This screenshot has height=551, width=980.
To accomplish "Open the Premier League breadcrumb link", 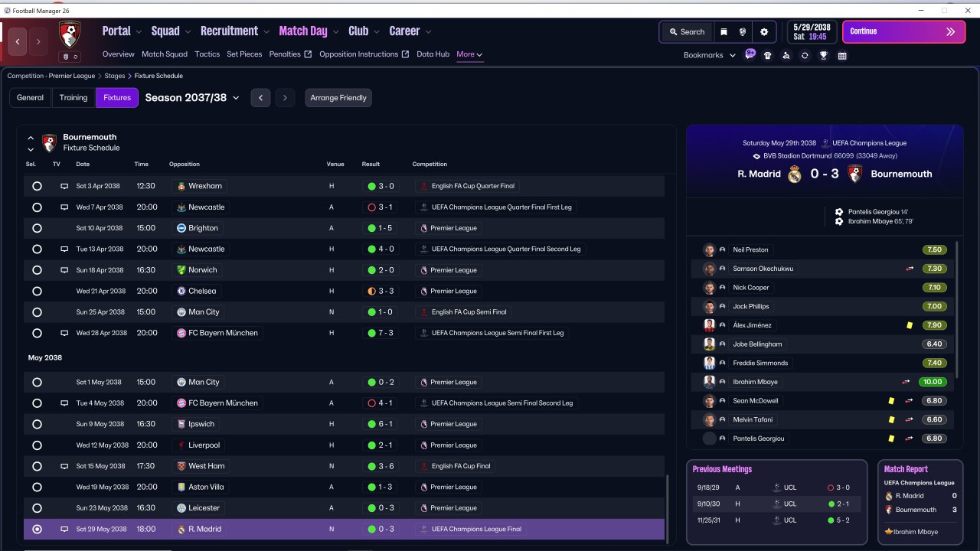I will pos(52,76).
